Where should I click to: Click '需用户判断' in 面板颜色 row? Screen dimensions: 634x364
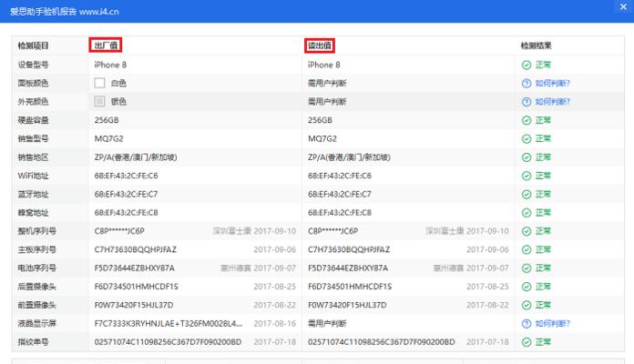tap(327, 83)
